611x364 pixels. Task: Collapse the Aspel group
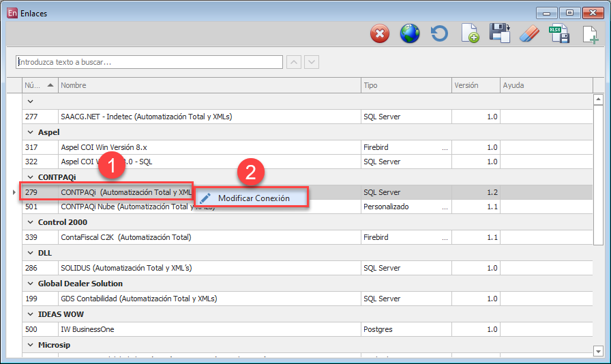click(x=31, y=132)
